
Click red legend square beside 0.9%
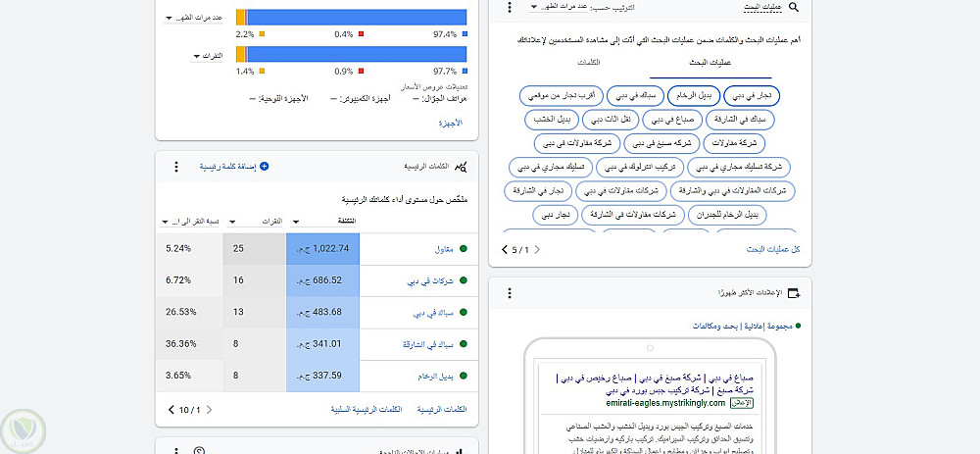361,71
